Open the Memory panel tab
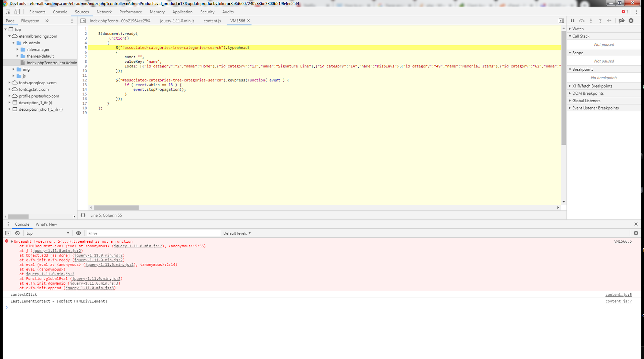 point(157,12)
